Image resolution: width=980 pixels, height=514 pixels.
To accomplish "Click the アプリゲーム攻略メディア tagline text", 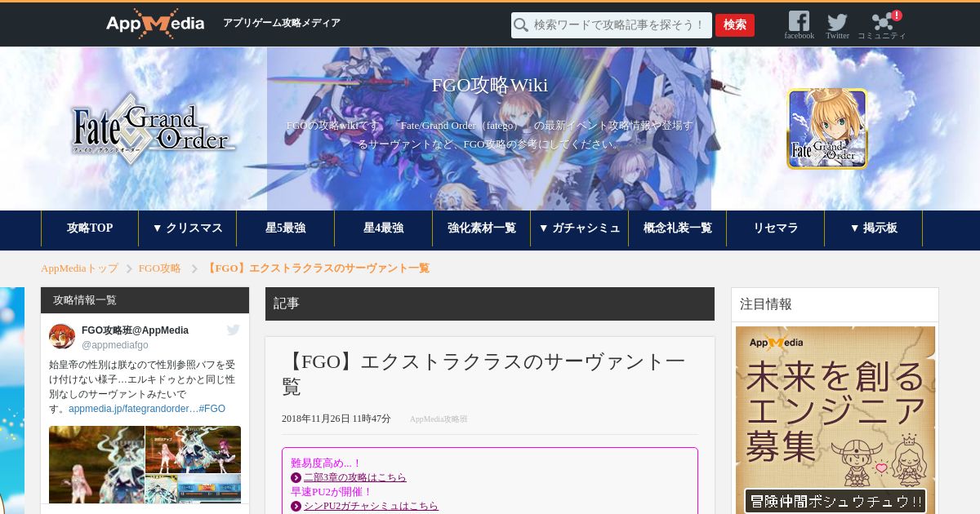I will click(282, 24).
